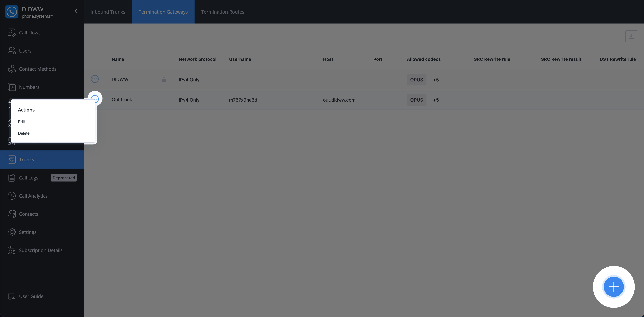Viewport: 644px width, 317px height.
Task: Open Numbers section
Action: 42,87
